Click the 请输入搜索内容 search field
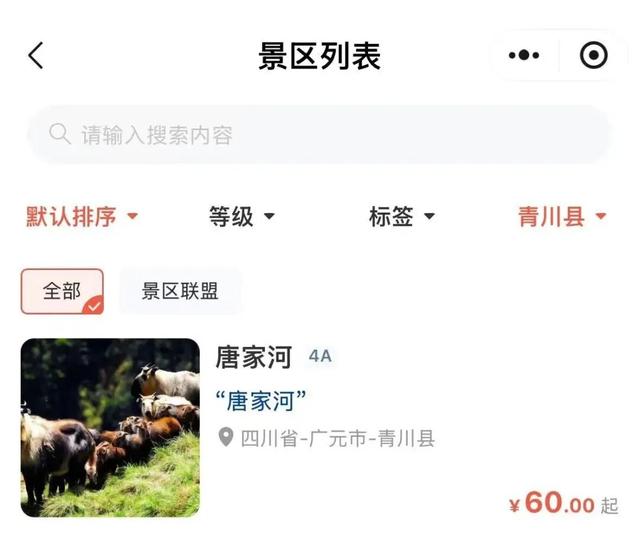This screenshot has width=640, height=553. 319,134
